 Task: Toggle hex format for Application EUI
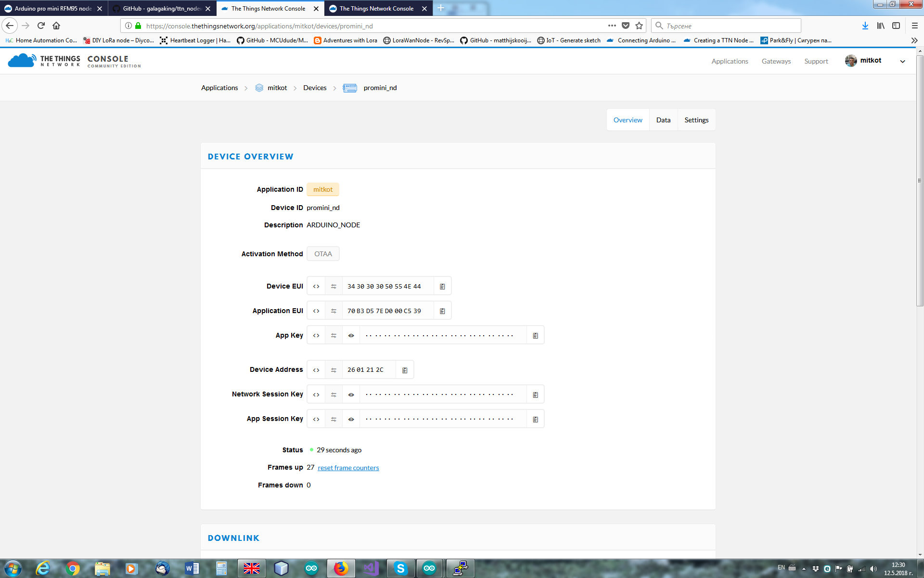point(316,311)
